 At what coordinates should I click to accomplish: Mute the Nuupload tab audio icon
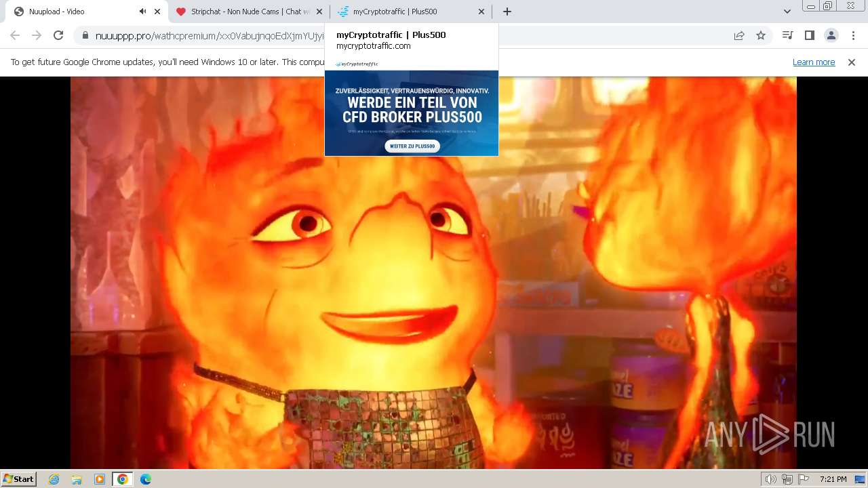[142, 12]
